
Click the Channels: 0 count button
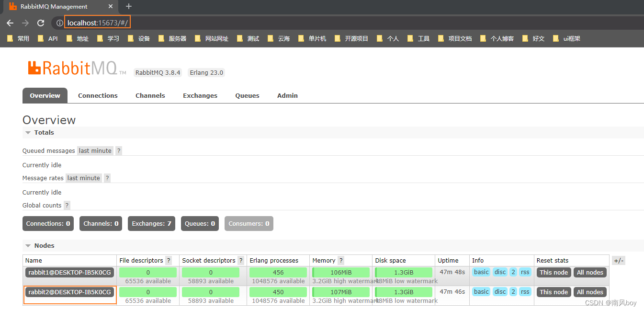101,223
